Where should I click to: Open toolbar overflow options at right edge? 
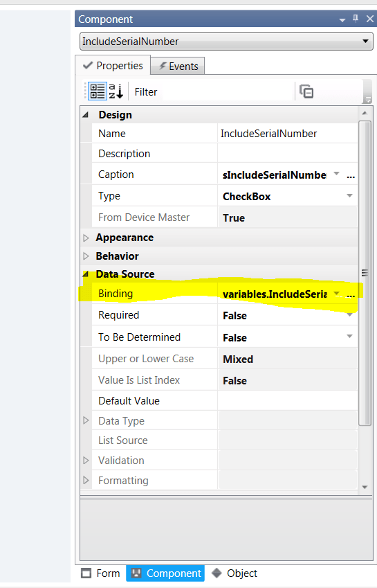367,99
